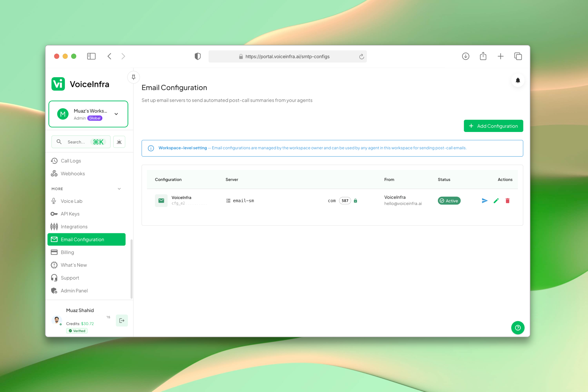Edit the VoiceInfra configuration with pencil
This screenshot has width=588, height=392.
[x=496, y=201]
